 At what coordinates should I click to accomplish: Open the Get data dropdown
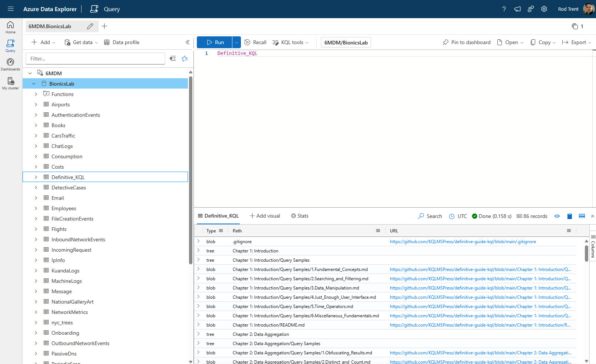click(x=81, y=42)
